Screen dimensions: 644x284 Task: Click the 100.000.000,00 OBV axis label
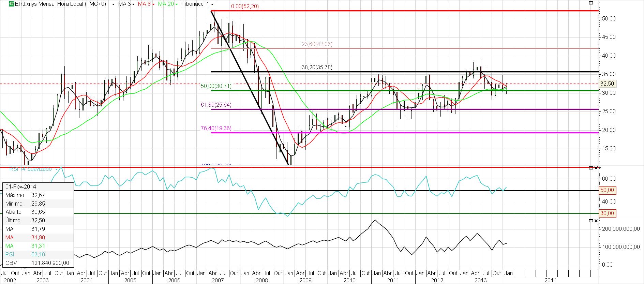(620, 247)
